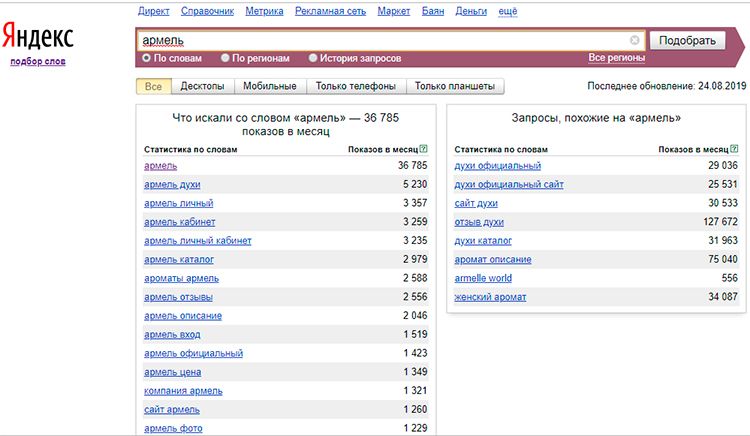
Task: Open the 'армель фото' keyword link
Action: point(173,428)
